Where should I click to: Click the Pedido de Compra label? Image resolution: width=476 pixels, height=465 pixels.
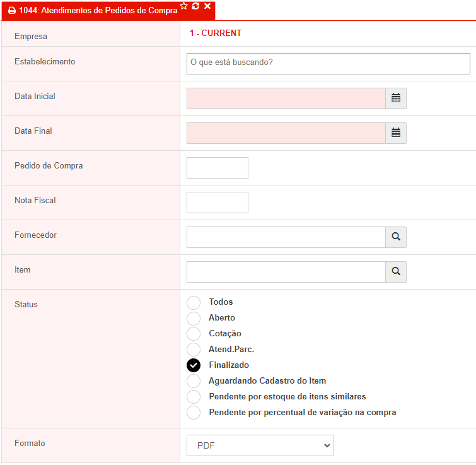(x=49, y=166)
